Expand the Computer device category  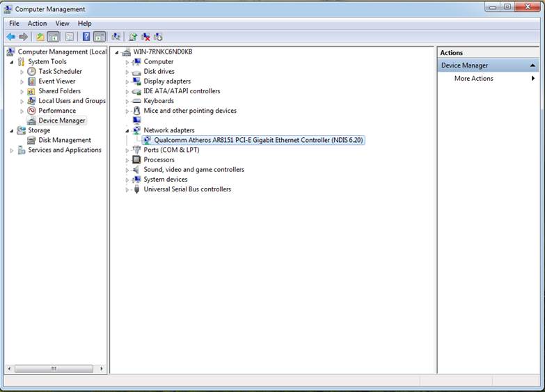pos(127,62)
